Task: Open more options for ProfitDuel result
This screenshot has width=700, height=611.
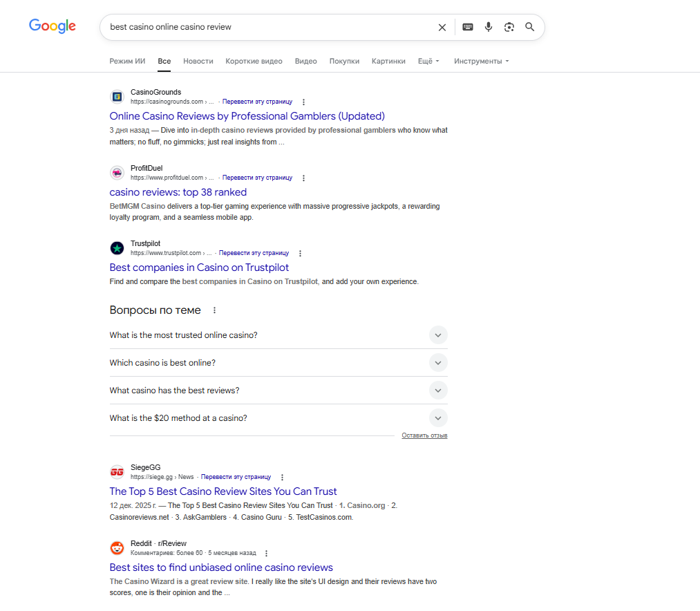Action: [x=303, y=178]
